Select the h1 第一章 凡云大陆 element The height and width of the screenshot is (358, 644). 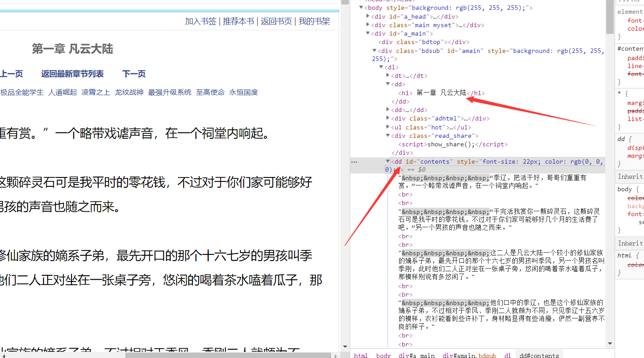[x=441, y=93]
